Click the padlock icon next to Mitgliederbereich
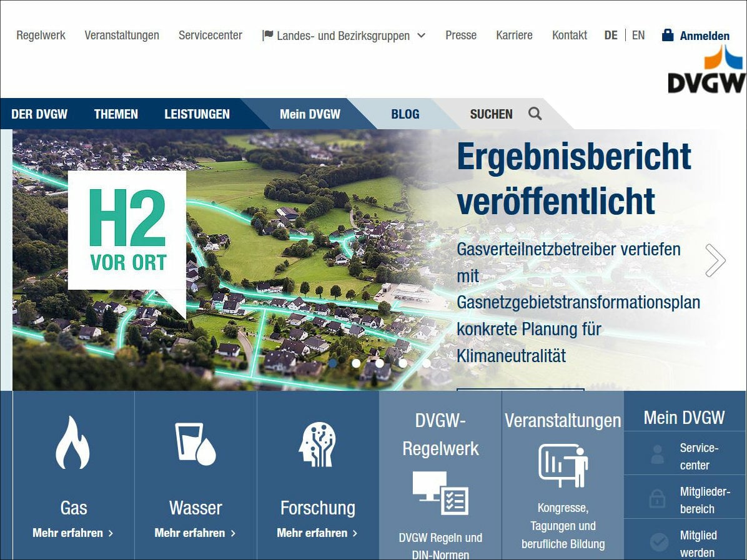This screenshot has width=747, height=560. pyautogui.click(x=658, y=499)
